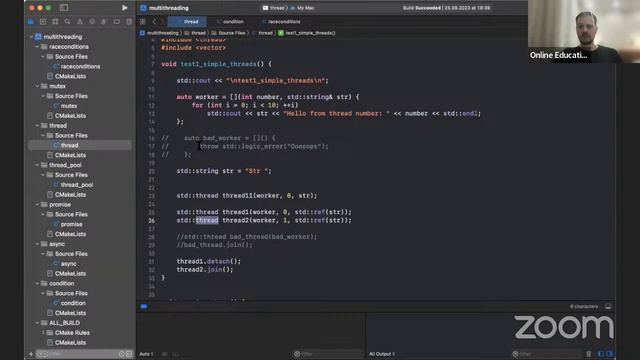This screenshot has width=640, height=360.
Task: Open the Debug navigator icon
Action: (x=104, y=22)
